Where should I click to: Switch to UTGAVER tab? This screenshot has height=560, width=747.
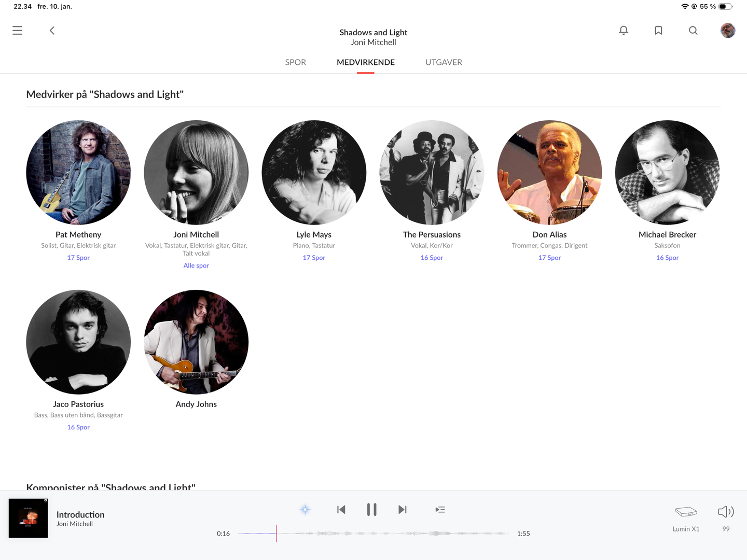coord(444,62)
